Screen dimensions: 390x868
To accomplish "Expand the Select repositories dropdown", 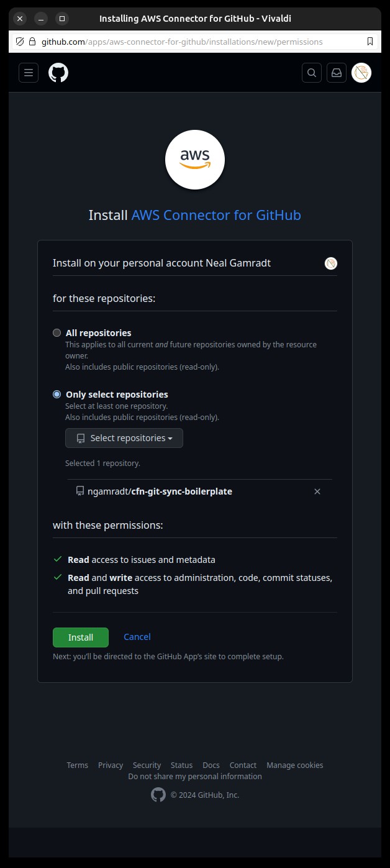I will [x=124, y=438].
